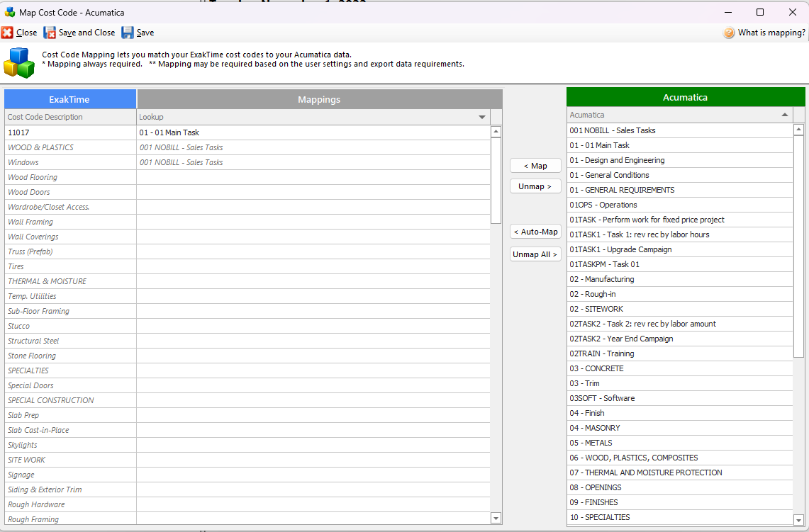Select the Slab Cast-in-Place cost code
The height and width of the screenshot is (532, 809).
pos(71,430)
